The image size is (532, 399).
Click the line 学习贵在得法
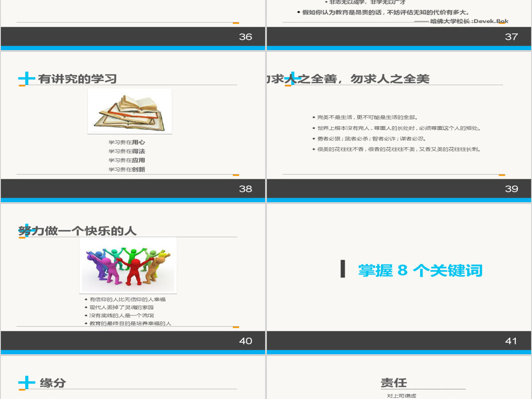pos(127,151)
